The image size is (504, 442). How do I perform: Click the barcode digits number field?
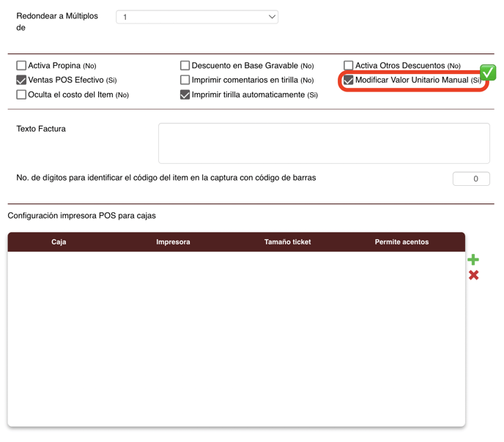471,179
